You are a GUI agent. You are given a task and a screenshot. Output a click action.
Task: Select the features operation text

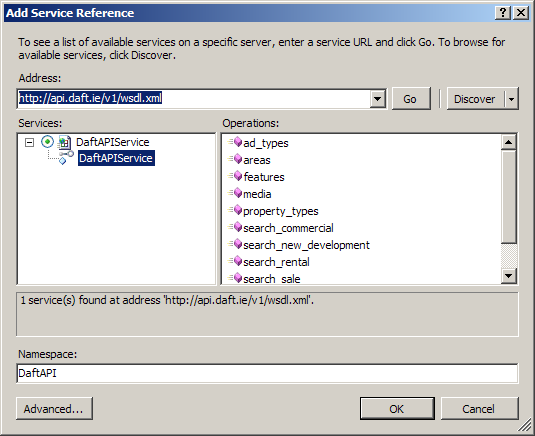click(264, 177)
